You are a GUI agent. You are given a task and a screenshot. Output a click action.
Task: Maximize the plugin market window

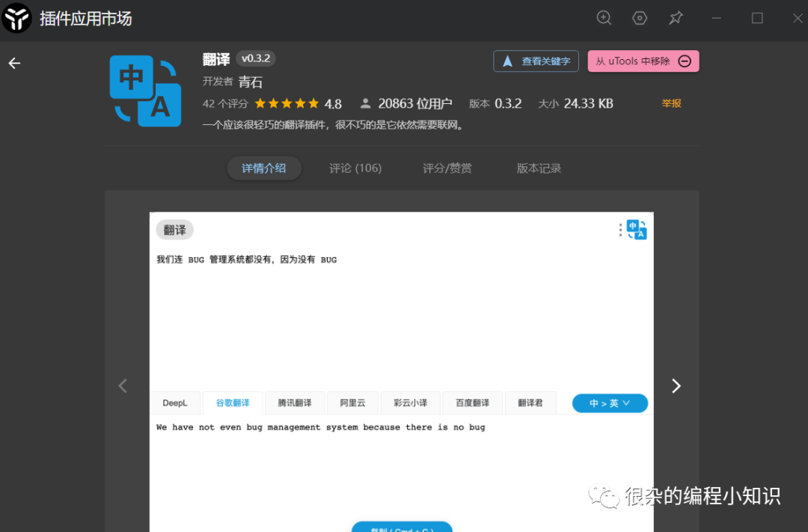click(x=757, y=18)
